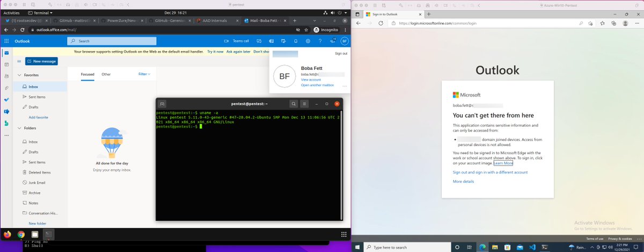Add new terminal tab icon
Image resolution: width=644 pixels, height=252 pixels.
tap(162, 104)
